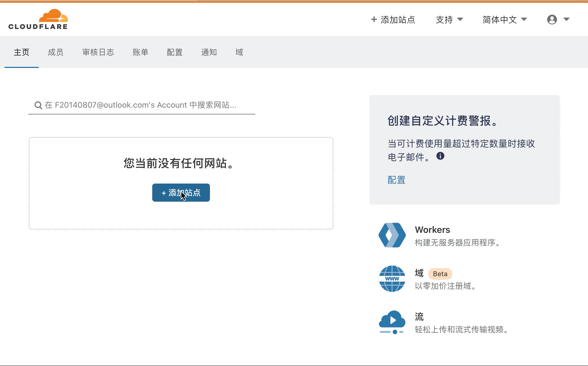Open the www globe domain icon
588x366 pixels.
coord(392,279)
